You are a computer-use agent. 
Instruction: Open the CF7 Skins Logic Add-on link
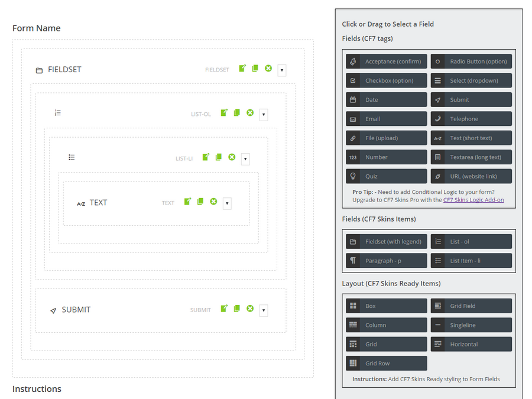[473, 200]
